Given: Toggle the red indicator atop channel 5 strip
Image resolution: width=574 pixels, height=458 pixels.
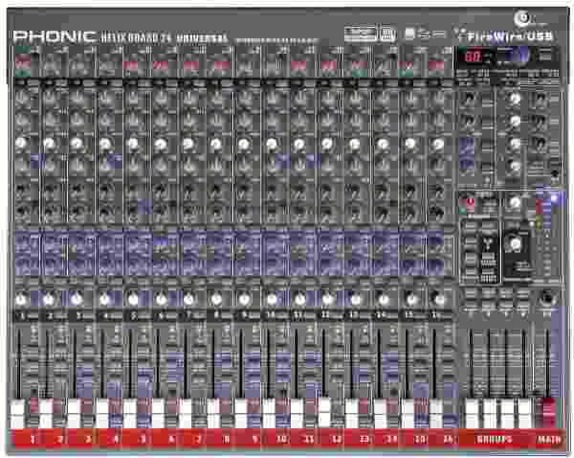Looking at the screenshot, I should [x=130, y=66].
